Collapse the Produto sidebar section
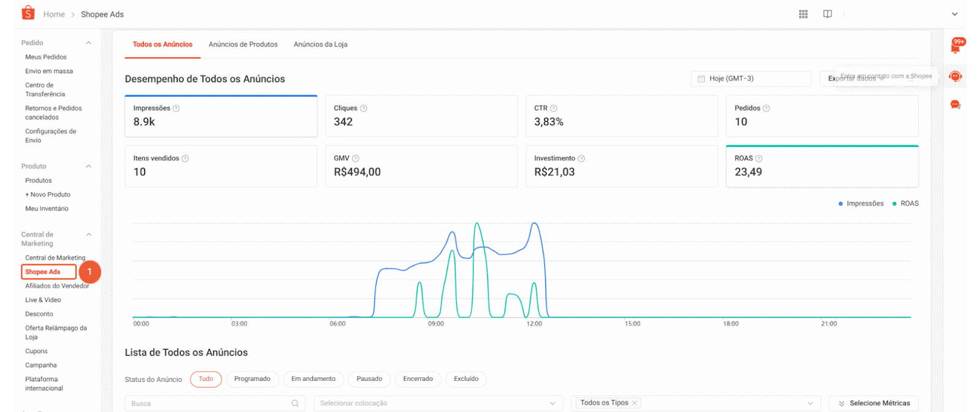Viewport: 980px width, 412px height. [x=89, y=167]
